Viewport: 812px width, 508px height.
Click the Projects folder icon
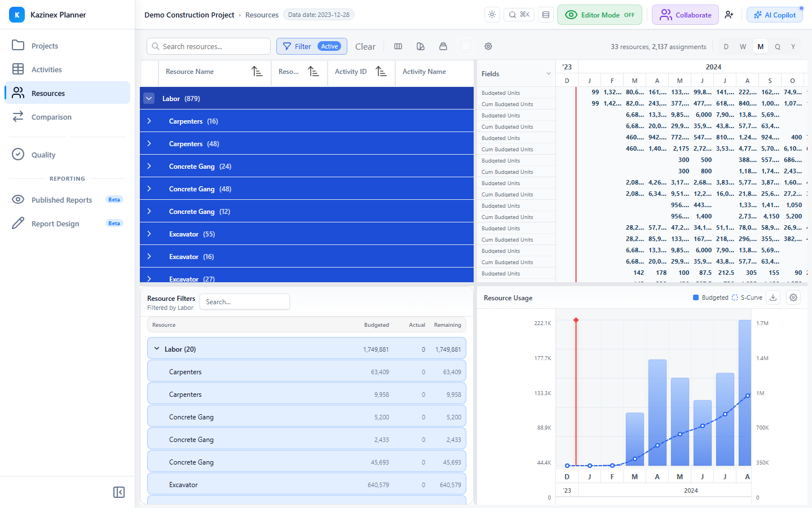18,45
